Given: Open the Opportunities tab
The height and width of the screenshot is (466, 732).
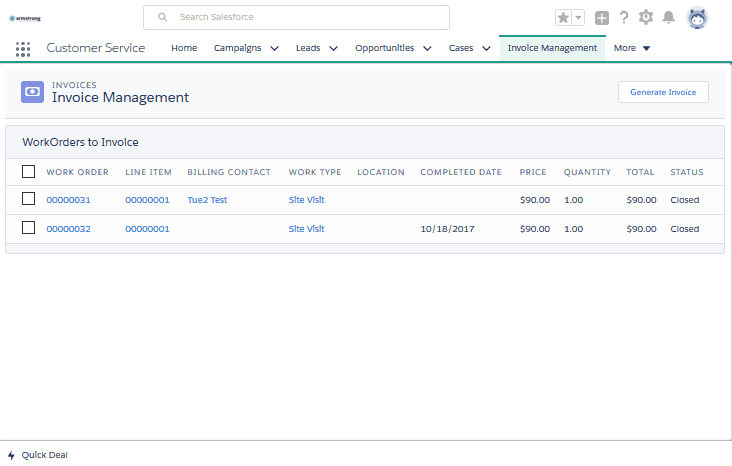Looking at the screenshot, I should click(x=384, y=48).
